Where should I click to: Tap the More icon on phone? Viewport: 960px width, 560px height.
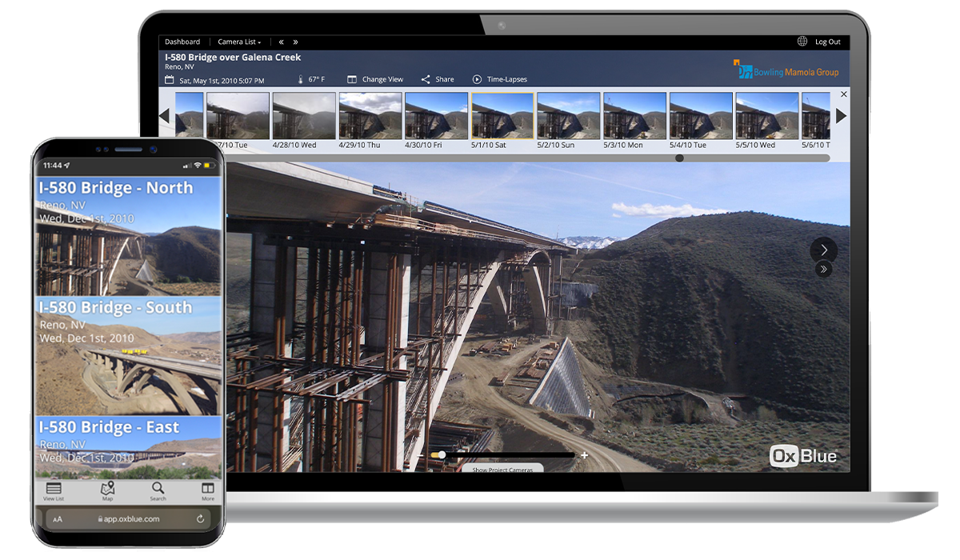(x=207, y=489)
